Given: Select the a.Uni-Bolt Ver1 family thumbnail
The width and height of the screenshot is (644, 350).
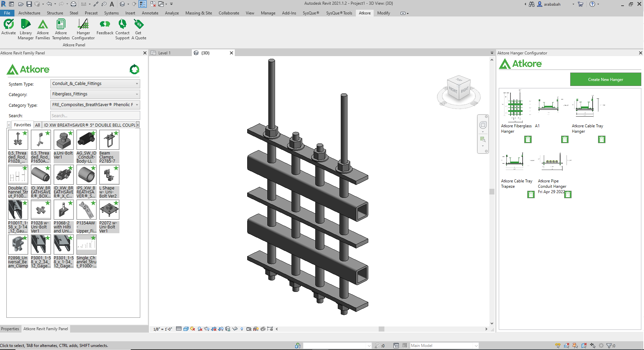Looking at the screenshot, I should click(63, 140).
